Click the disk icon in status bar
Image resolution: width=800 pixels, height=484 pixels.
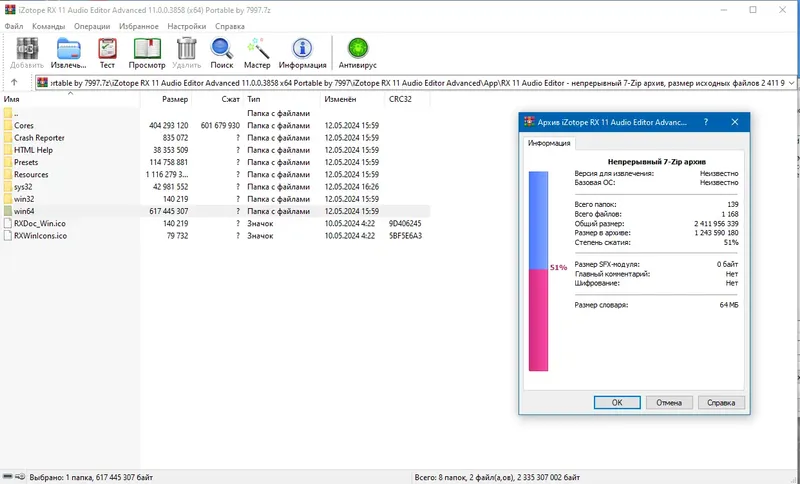coord(8,477)
